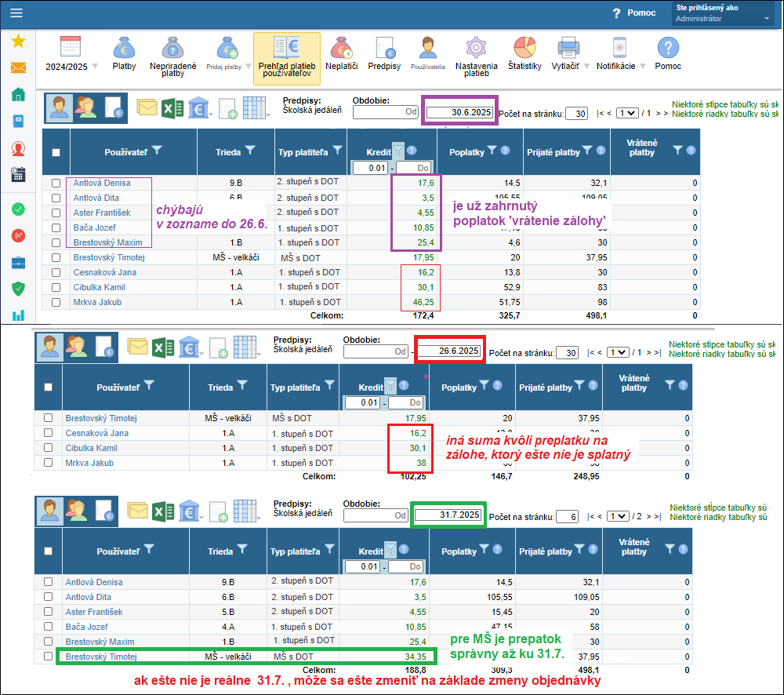Screen dimensions: 784x695
Task: Click the column grid icon in the 30.6.2025 panel
Action: pyautogui.click(x=255, y=108)
